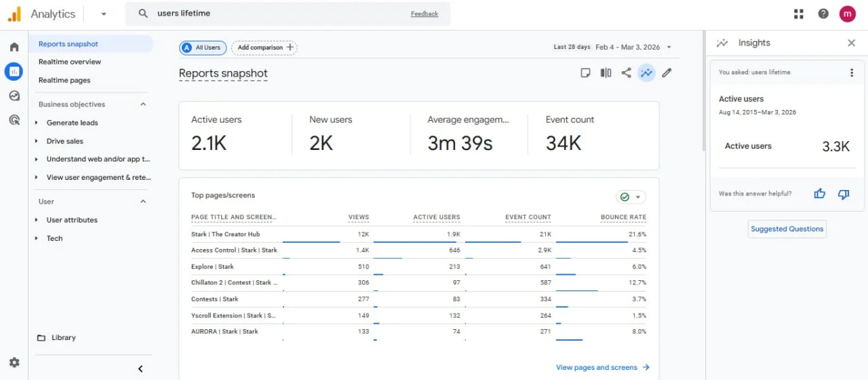Open the Library folder item
Image resolution: width=868 pixels, height=380 pixels.
[x=56, y=337]
